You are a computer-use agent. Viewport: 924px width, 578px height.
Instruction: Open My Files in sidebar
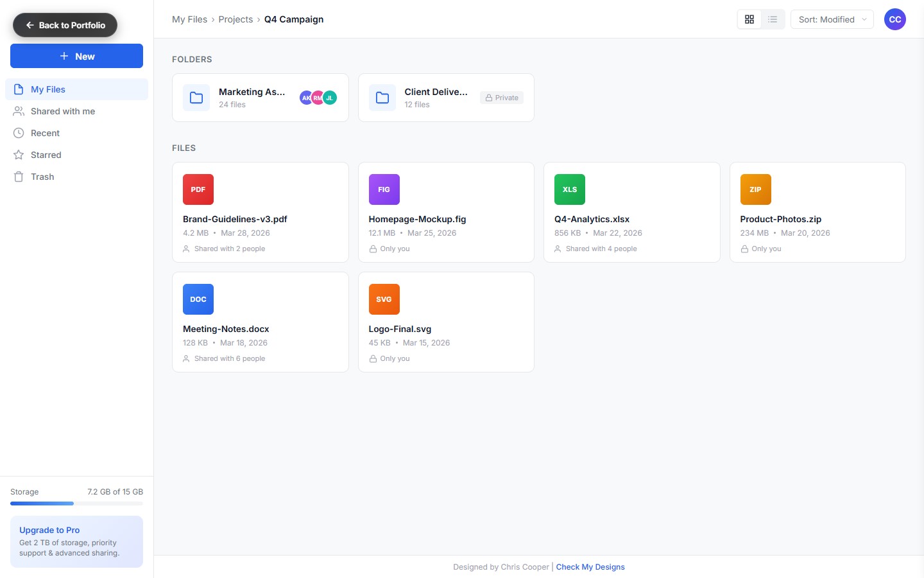tap(76, 89)
